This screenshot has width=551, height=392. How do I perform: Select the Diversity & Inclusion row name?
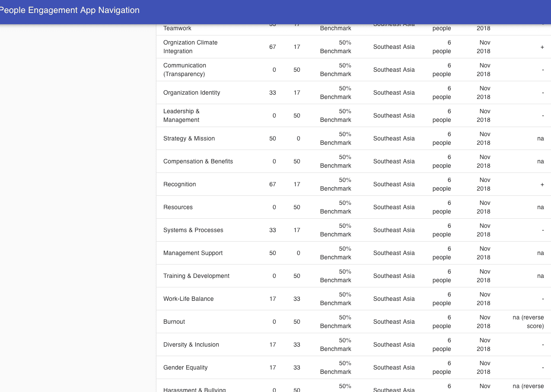pos(191,344)
